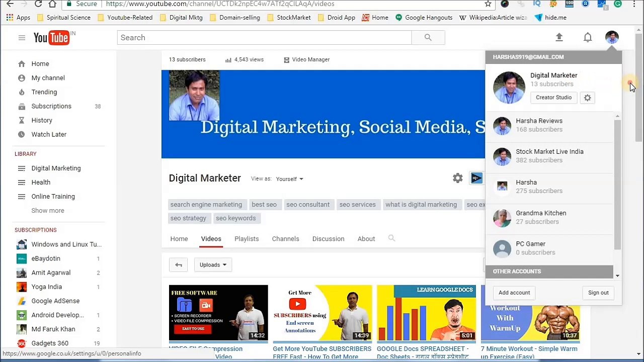Open the Video Manager link
Screen dimensions: 644x362
click(310, 60)
